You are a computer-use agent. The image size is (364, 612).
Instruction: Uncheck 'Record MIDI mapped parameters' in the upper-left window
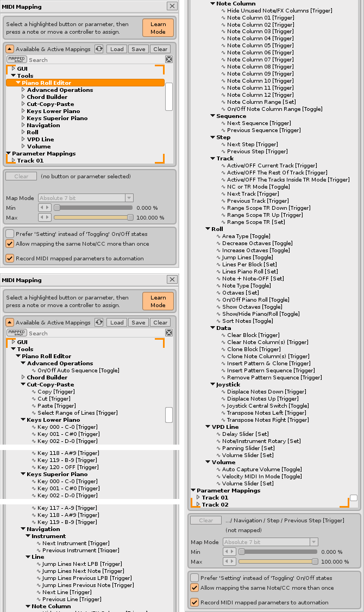tap(10, 258)
